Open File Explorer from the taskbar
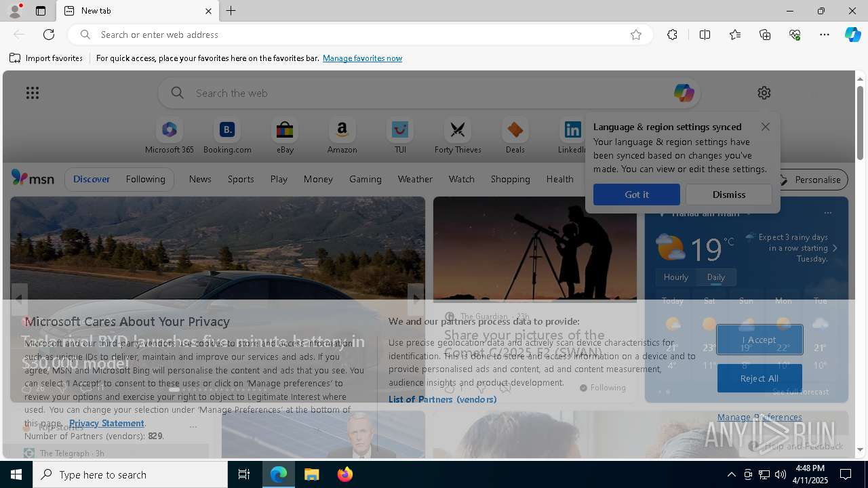868x488 pixels. click(x=312, y=474)
